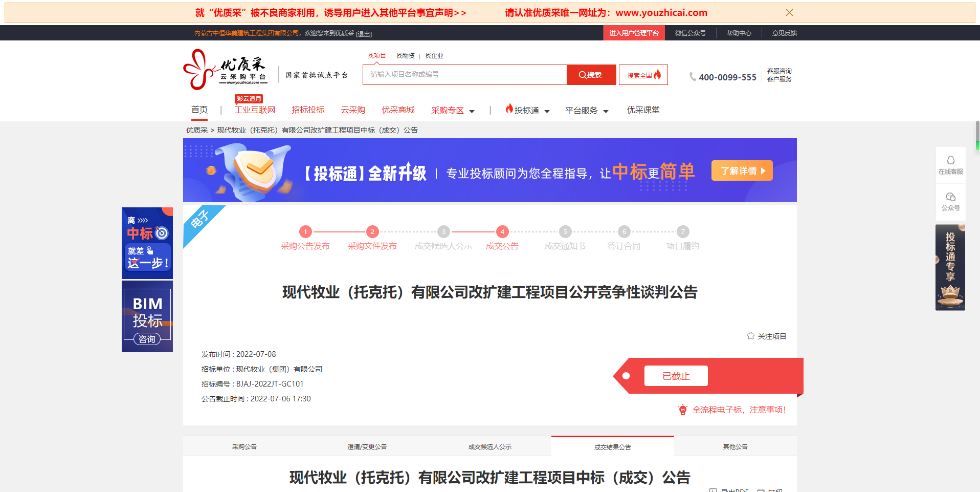Click step 1 circle 采购公告发布

[305, 231]
